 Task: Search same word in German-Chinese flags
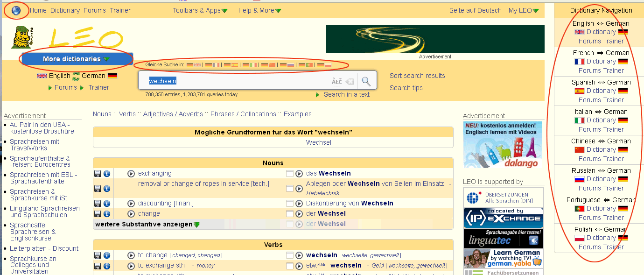click(268, 65)
